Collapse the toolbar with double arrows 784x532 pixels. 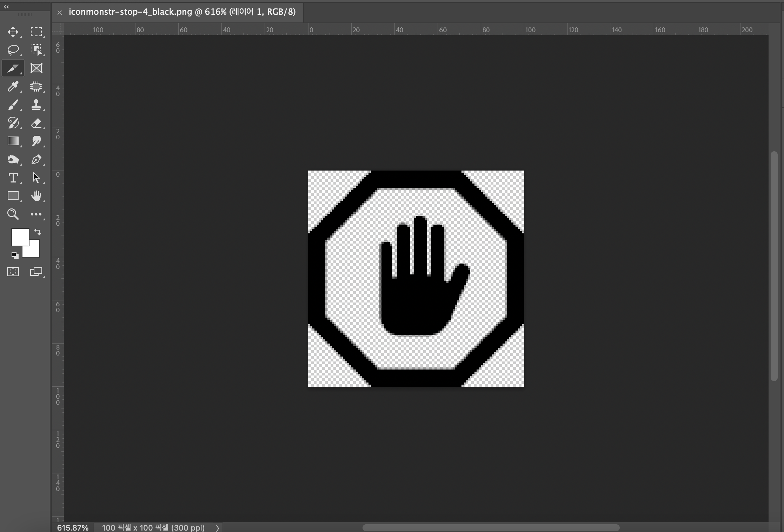[x=6, y=6]
